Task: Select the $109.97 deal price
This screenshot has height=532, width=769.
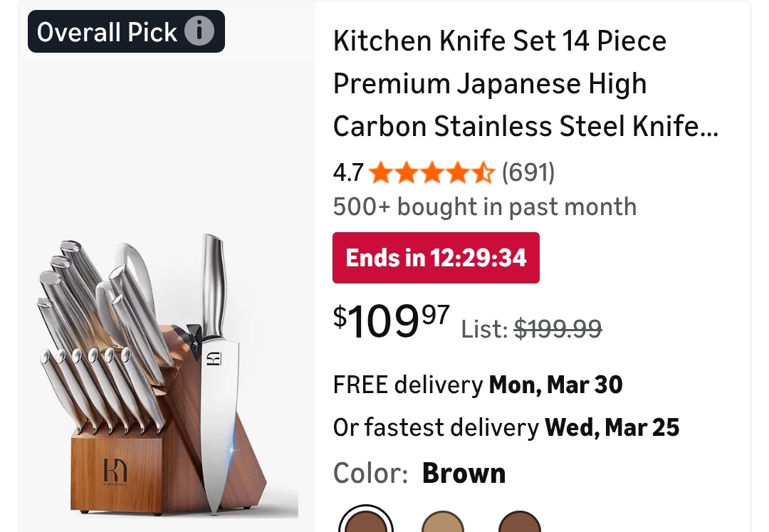Action: 392,321
